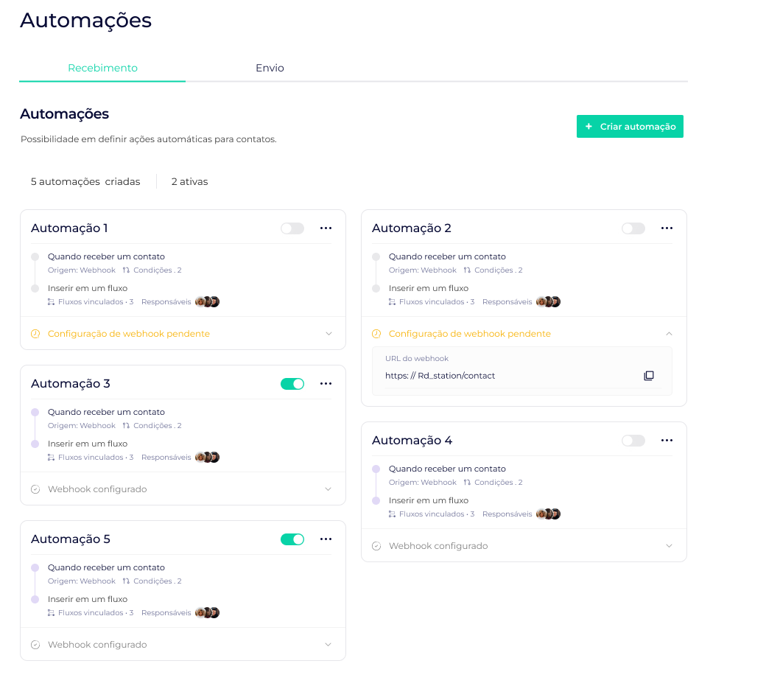
Task: Open the three-dot menu for Automação 1
Action: tap(326, 228)
